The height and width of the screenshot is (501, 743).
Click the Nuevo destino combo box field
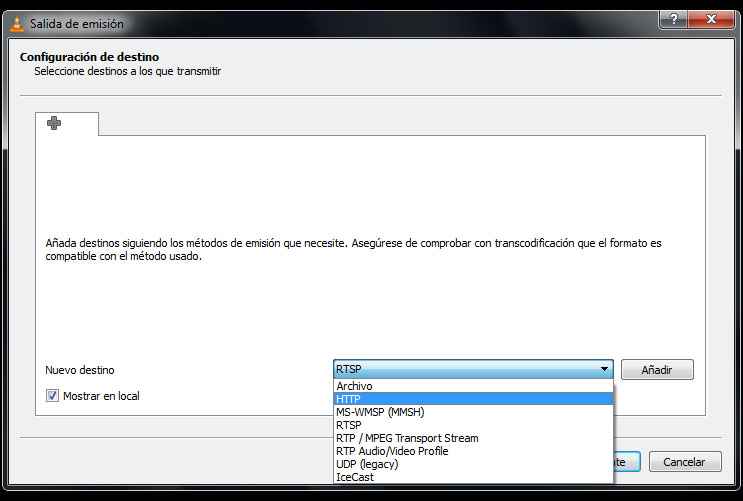click(473, 369)
